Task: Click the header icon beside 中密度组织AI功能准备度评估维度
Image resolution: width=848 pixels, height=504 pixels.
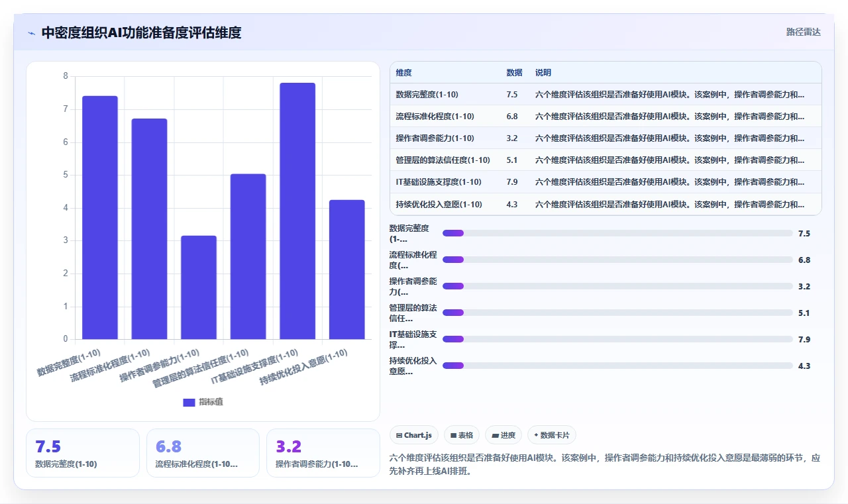Action: 31,33
